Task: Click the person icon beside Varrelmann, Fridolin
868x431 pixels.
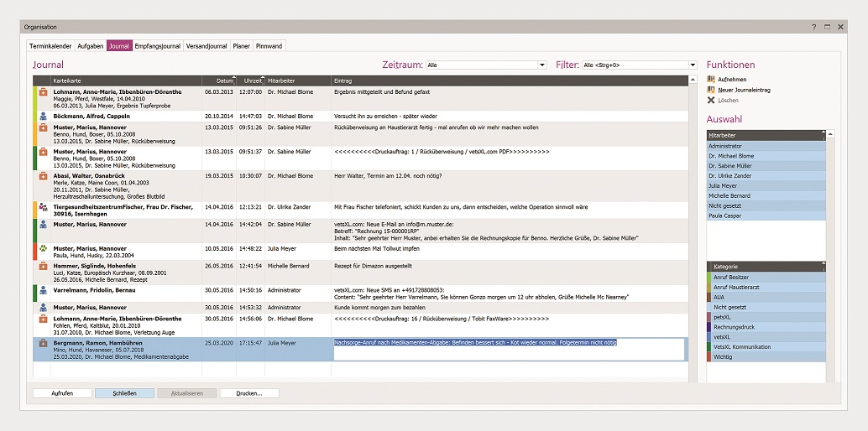Action: [43, 290]
